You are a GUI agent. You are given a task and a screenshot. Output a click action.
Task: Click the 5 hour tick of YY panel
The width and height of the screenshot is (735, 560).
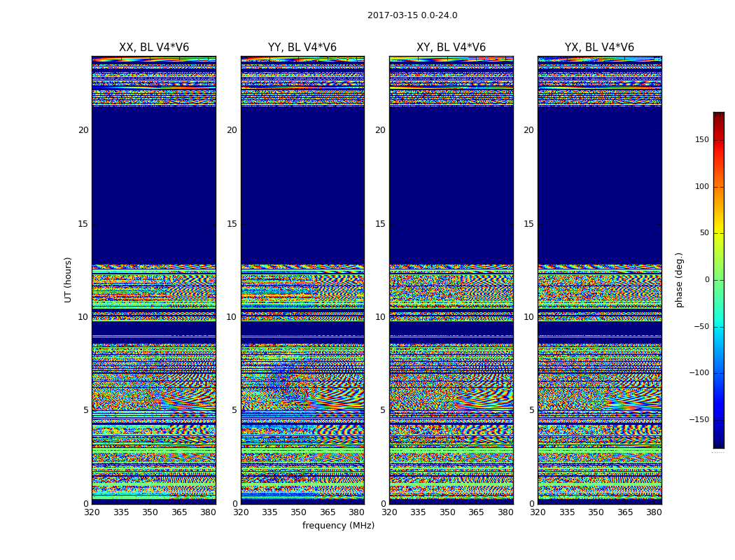[x=234, y=410]
